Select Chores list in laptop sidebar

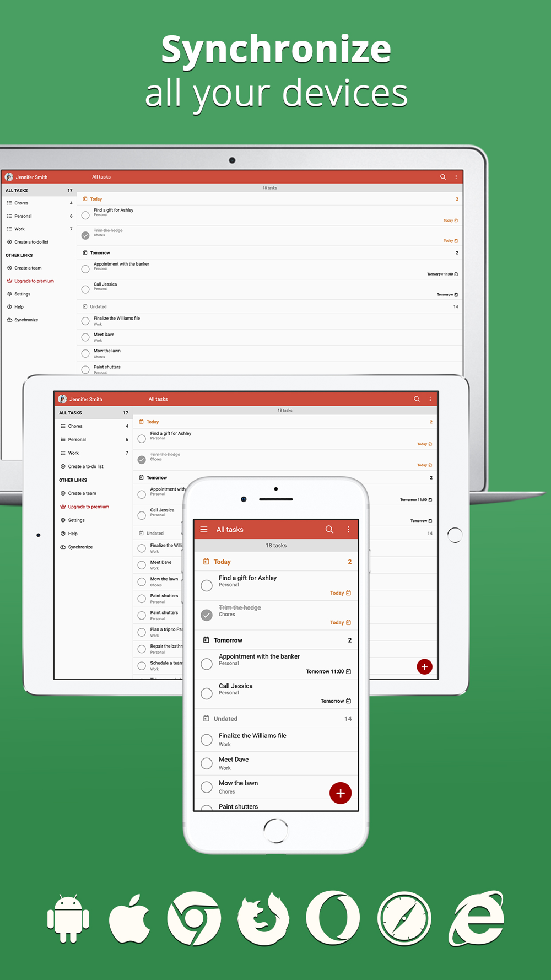tap(39, 203)
